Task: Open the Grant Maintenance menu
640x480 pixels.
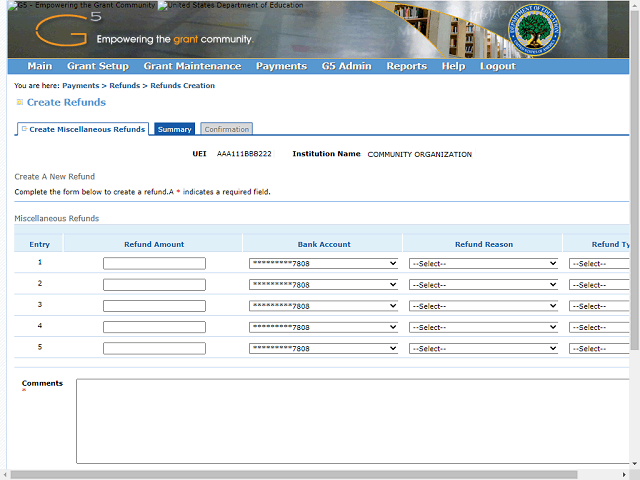Action: point(192,67)
